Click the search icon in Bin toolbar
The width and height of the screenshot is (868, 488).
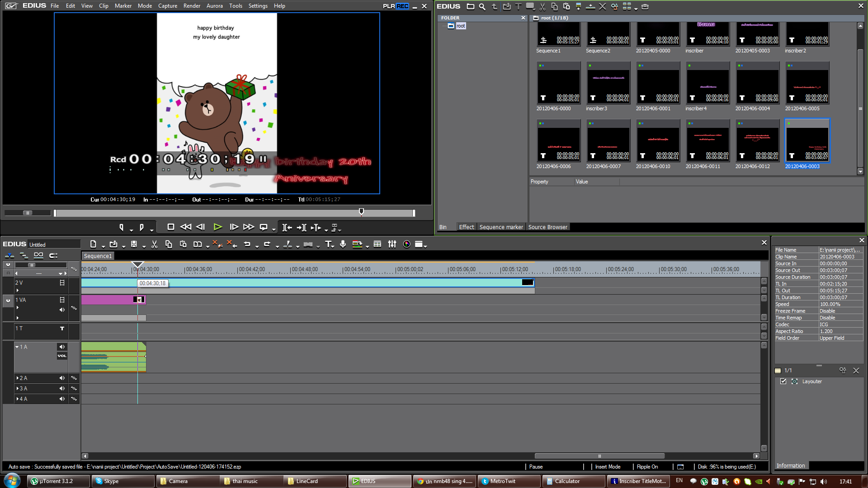(482, 7)
